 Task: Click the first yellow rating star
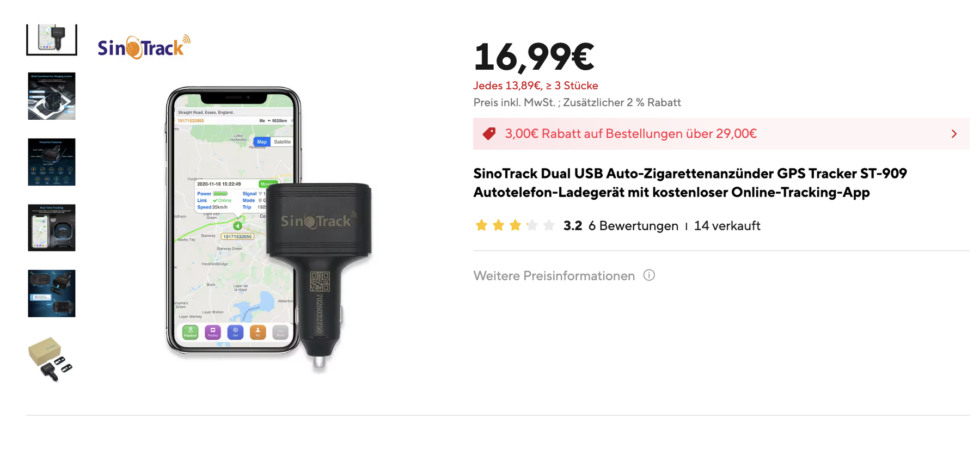coord(481,225)
